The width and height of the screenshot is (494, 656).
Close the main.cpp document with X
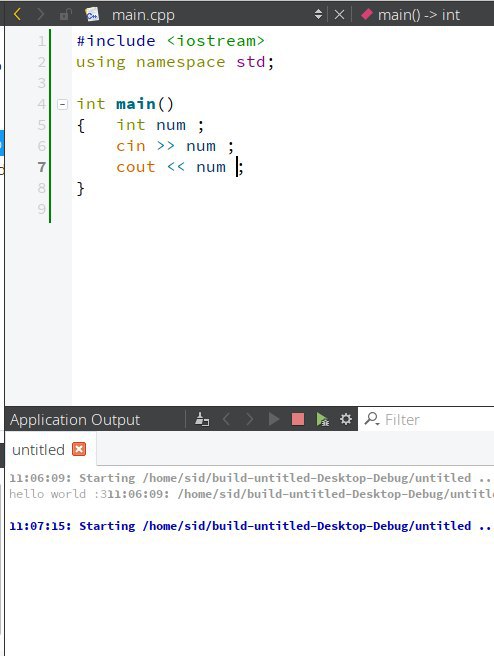click(x=339, y=15)
